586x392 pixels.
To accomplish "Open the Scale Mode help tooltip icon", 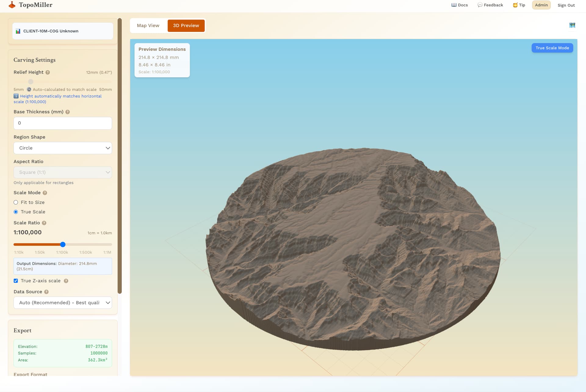I will point(45,193).
